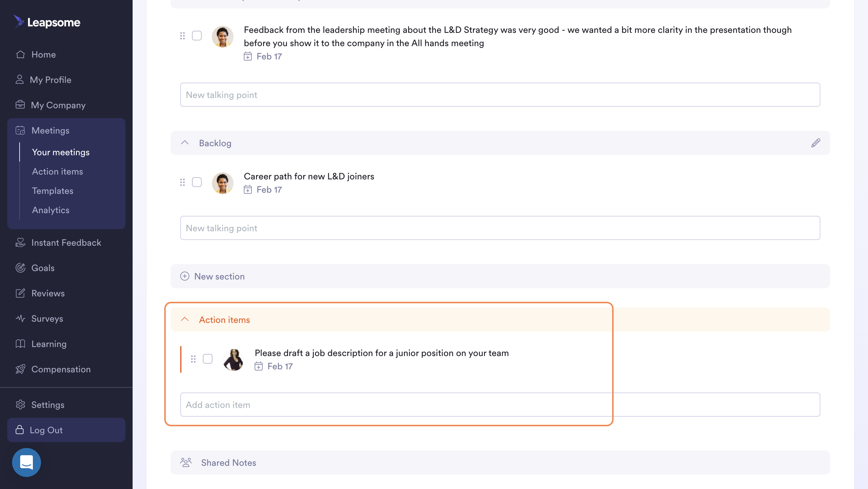Click the drag handle on leadership feedback item
Viewport: 868px width, 489px height.
pos(182,36)
